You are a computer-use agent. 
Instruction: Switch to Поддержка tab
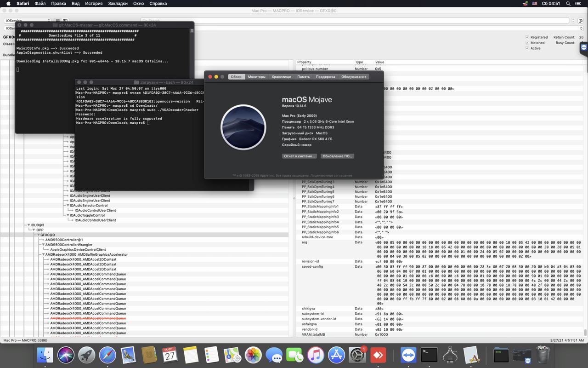coord(325,77)
